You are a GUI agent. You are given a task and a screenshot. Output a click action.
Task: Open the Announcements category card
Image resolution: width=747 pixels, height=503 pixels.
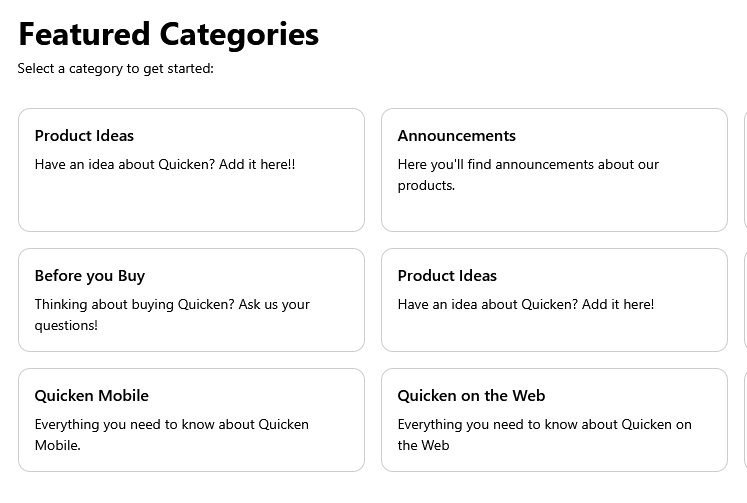553,170
